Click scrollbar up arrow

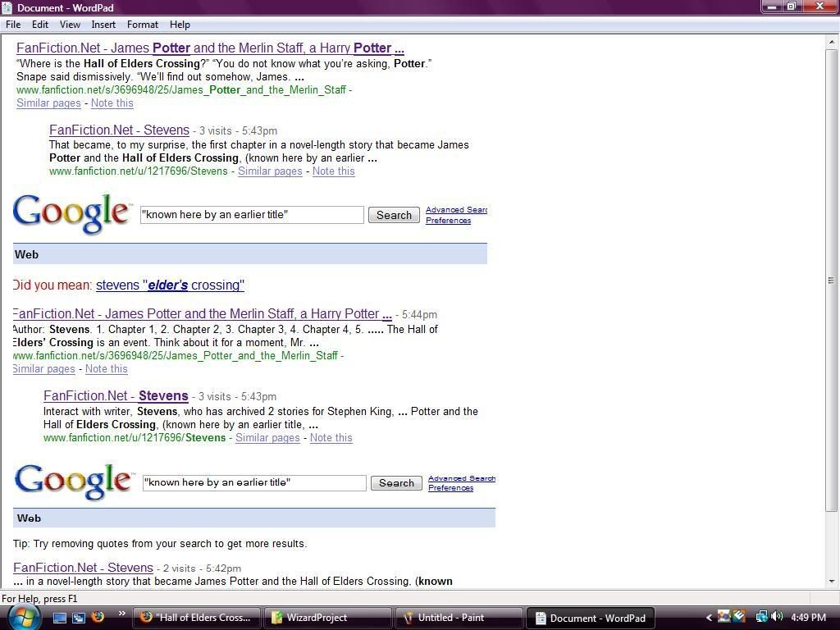(x=832, y=41)
